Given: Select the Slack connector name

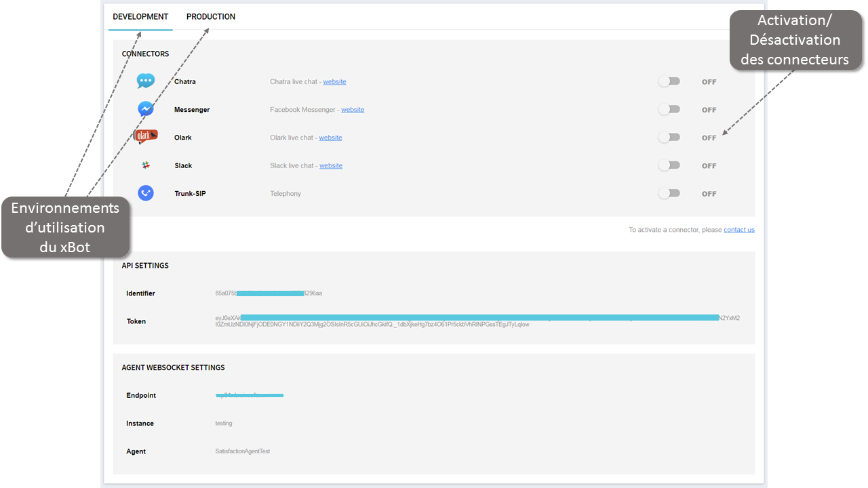Looking at the screenshot, I should (183, 165).
